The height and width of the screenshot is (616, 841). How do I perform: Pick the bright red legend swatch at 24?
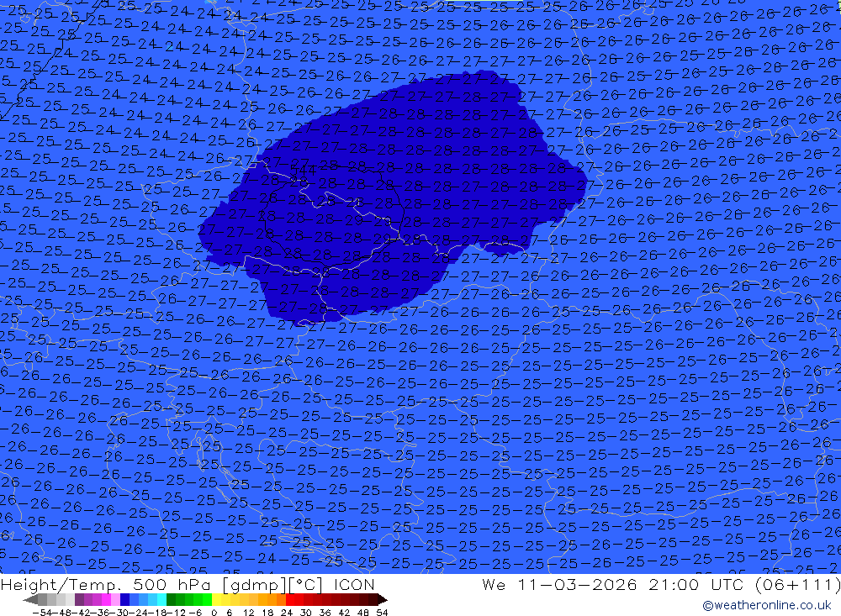[x=289, y=599]
